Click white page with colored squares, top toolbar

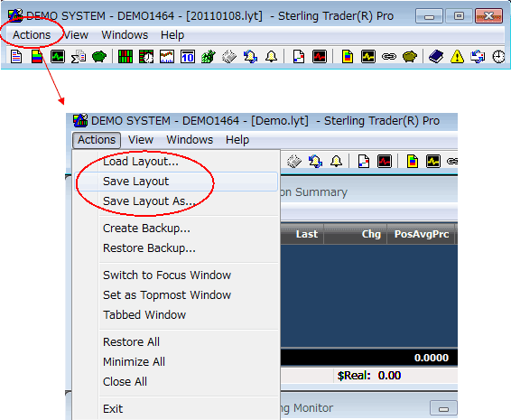click(299, 57)
